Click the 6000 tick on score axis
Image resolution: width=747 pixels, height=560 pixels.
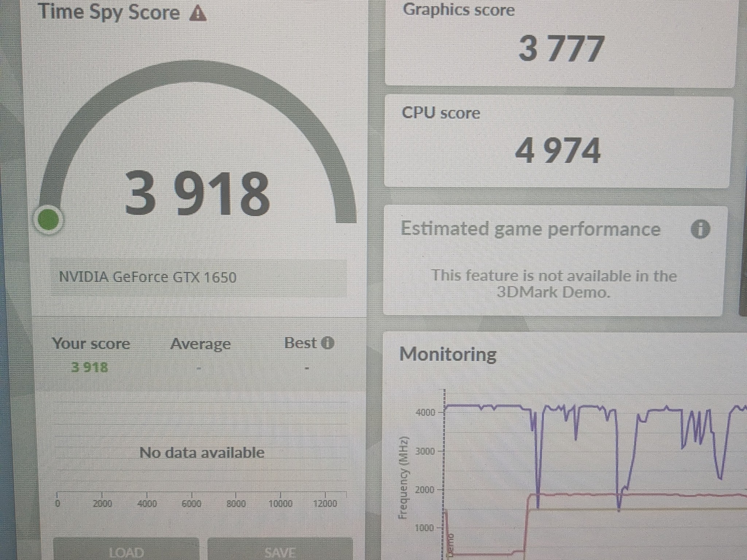point(191,503)
